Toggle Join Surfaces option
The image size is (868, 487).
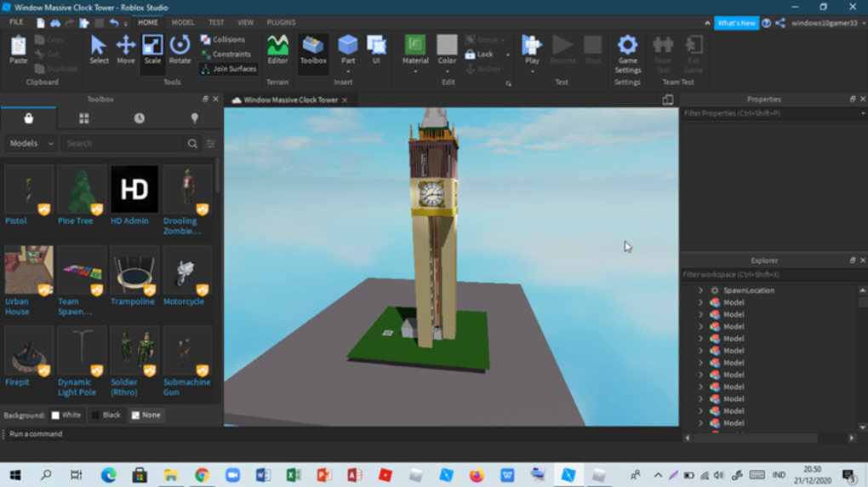(x=229, y=69)
